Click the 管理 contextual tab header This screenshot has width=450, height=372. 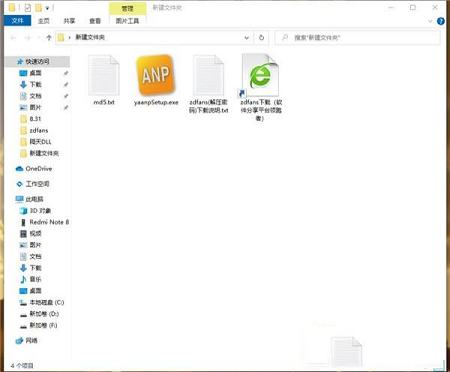[x=127, y=8]
